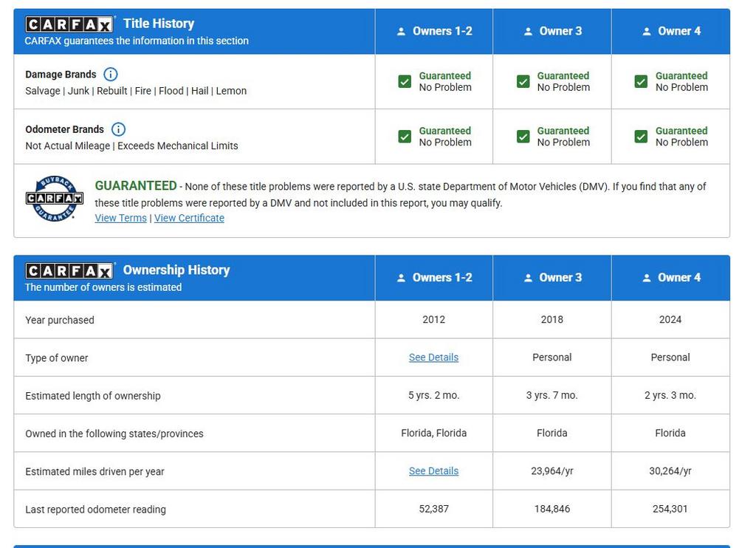Click 'Salvage | Junk | Rebuilt | Fire' brand list
The height and width of the screenshot is (548, 756).
pos(136,91)
